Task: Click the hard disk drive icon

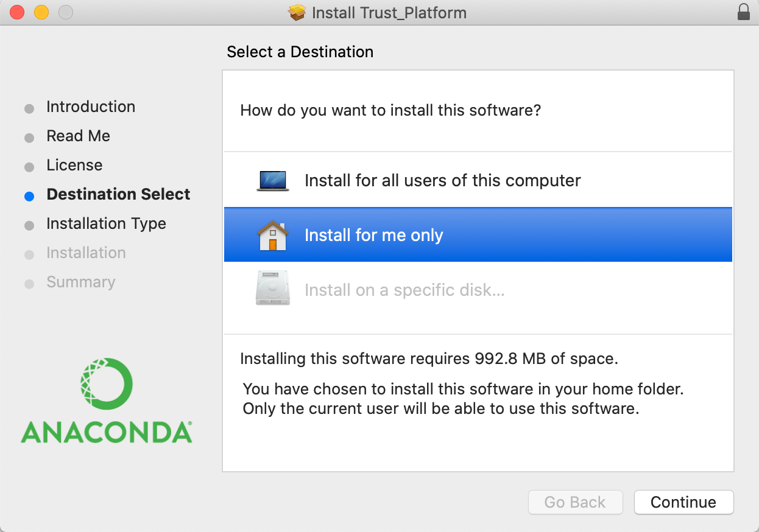Action: pos(272,290)
